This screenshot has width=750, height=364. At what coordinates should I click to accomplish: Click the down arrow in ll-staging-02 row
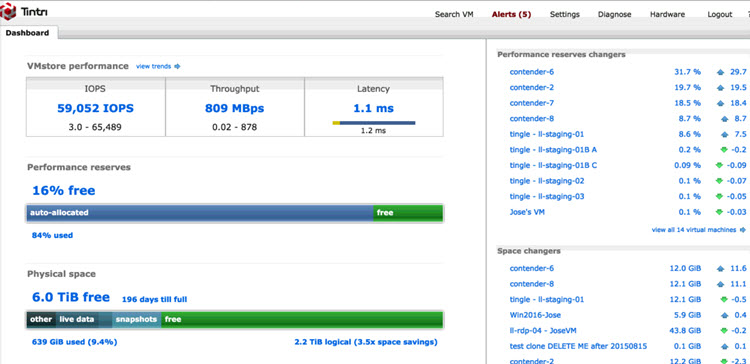719,181
